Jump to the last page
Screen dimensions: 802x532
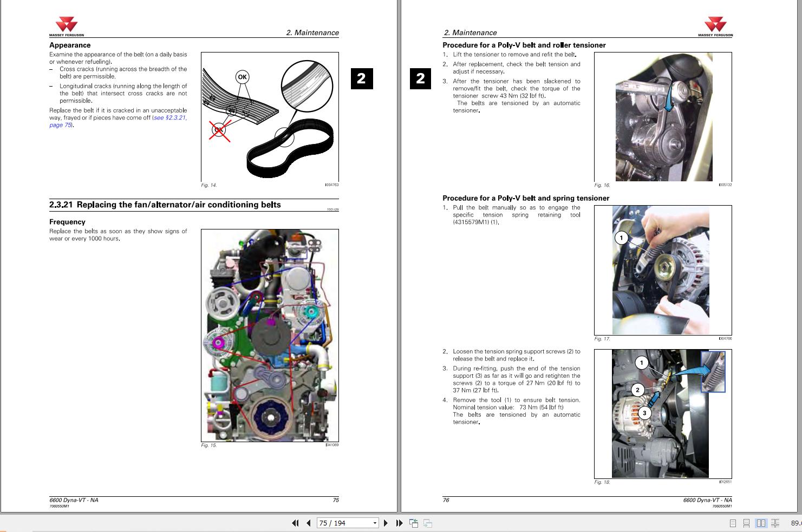(x=399, y=523)
